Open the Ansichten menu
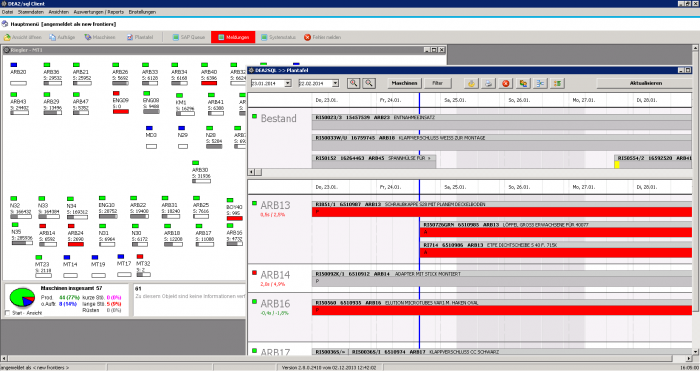 58,12
